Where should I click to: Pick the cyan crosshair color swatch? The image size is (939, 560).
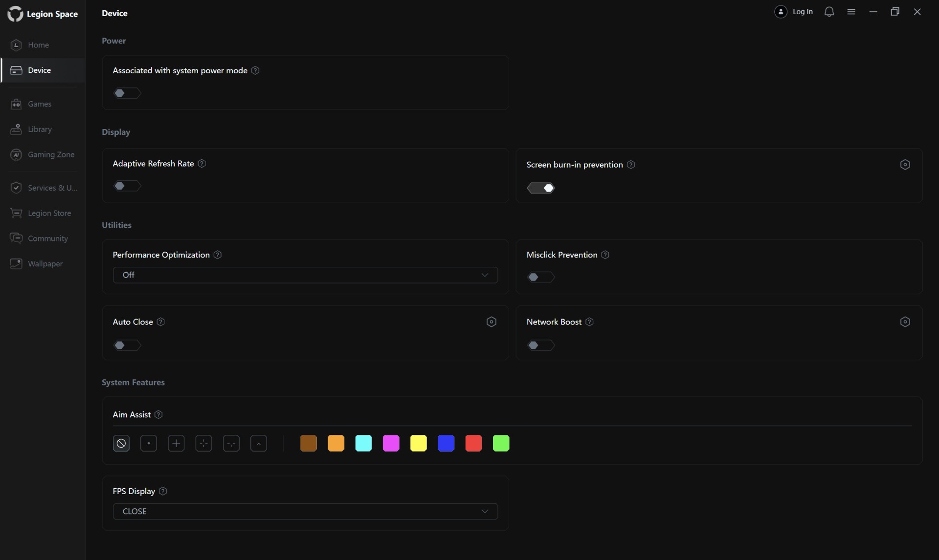[363, 444]
